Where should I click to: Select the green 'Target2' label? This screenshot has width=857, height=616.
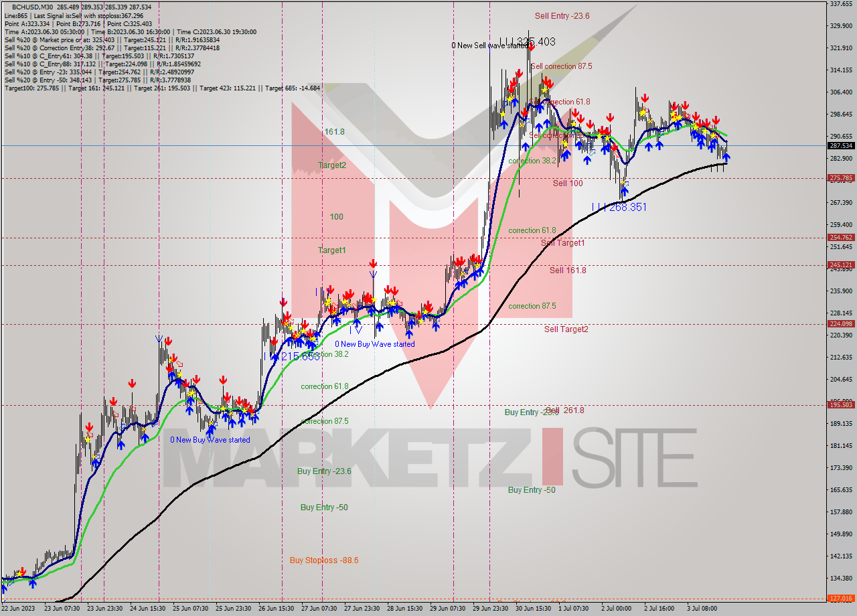coord(332,165)
